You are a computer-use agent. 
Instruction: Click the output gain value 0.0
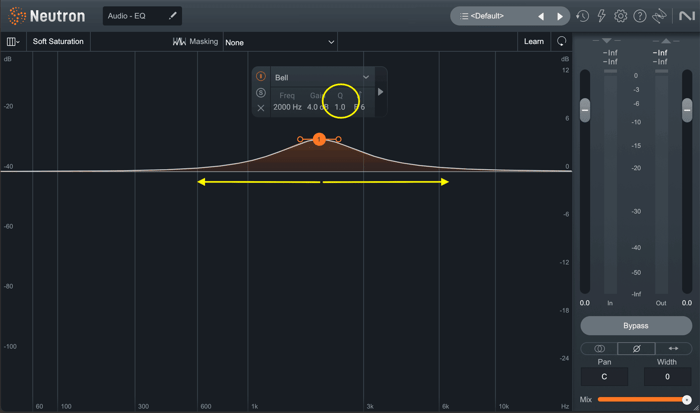click(x=687, y=303)
